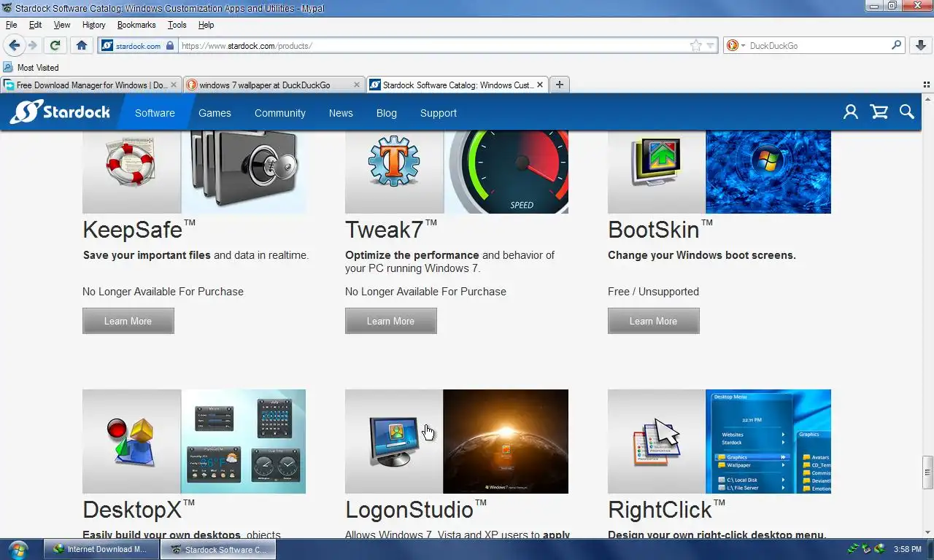Click the DesktopX product title
The image size is (934, 560).
139,509
